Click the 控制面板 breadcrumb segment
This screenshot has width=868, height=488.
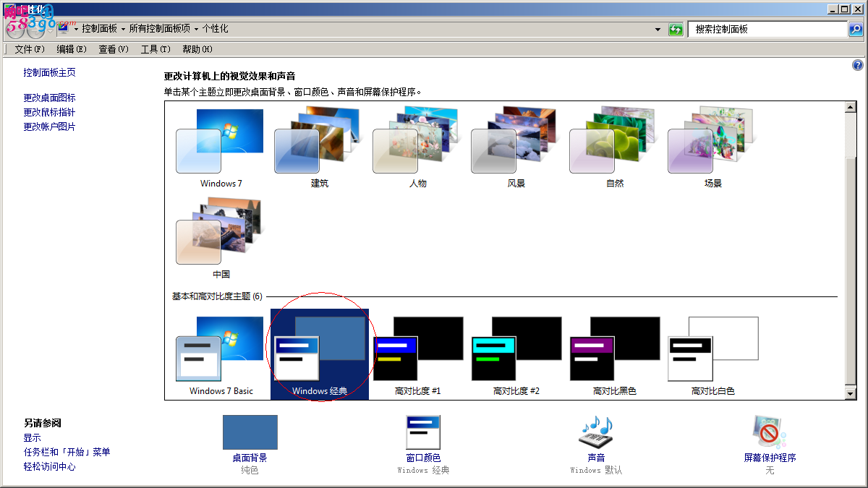99,29
